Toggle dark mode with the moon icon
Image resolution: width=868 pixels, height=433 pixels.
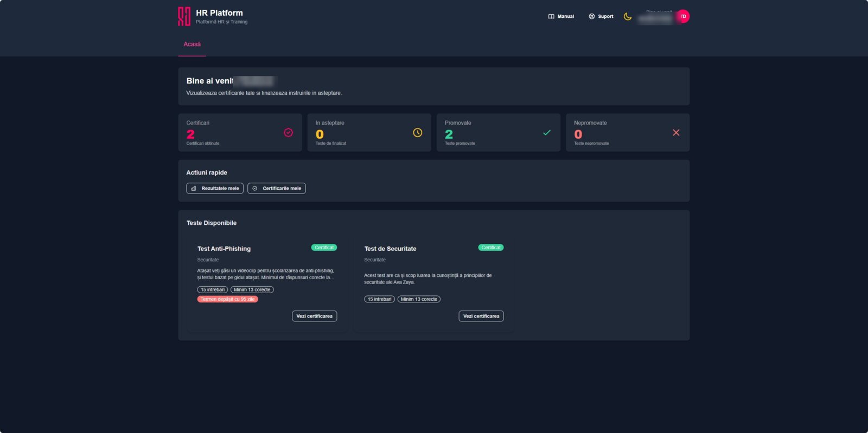click(x=628, y=16)
